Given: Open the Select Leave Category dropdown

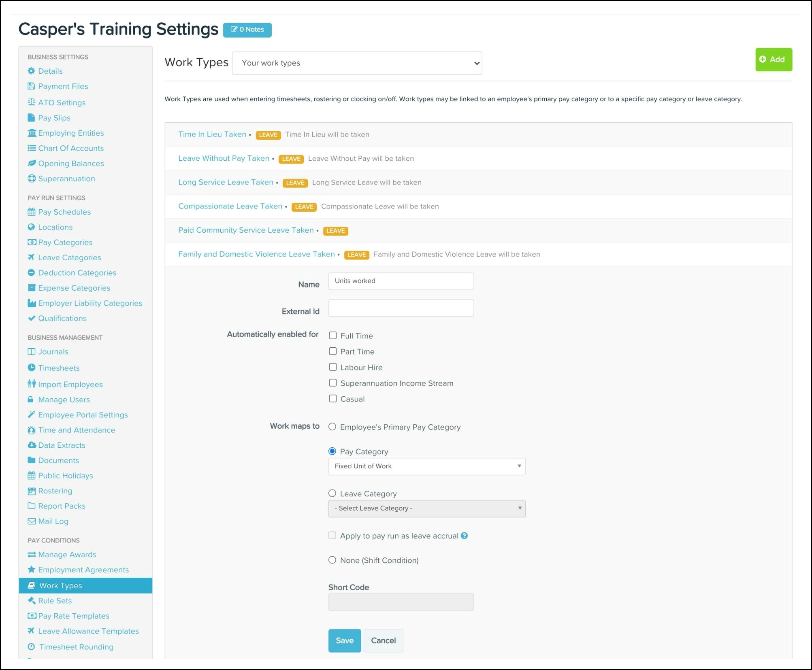Looking at the screenshot, I should (426, 508).
